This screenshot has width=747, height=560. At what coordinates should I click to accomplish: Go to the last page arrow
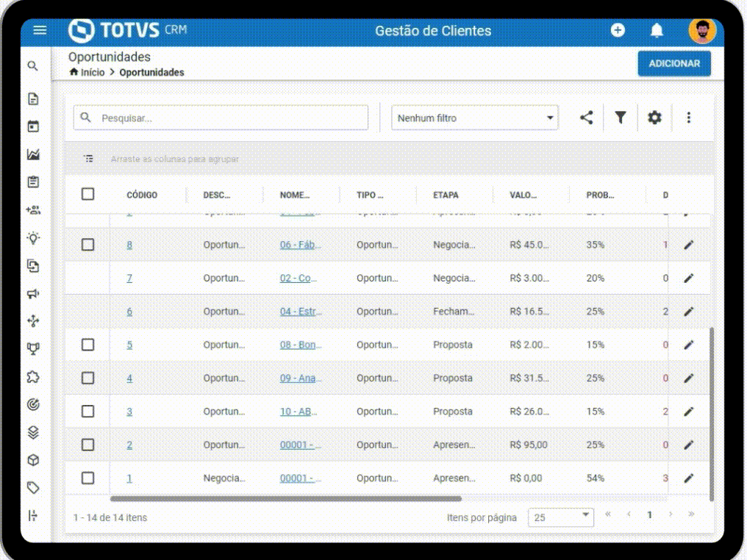[691, 514]
